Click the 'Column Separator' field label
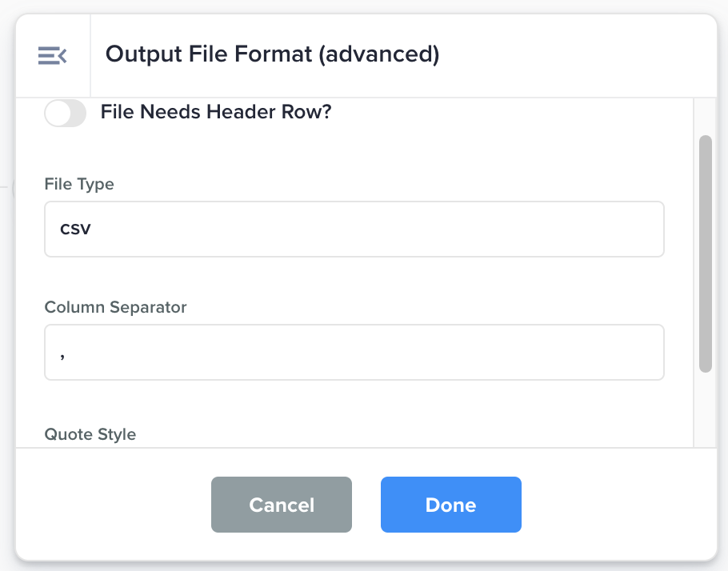This screenshot has height=571, width=728. coord(115,307)
